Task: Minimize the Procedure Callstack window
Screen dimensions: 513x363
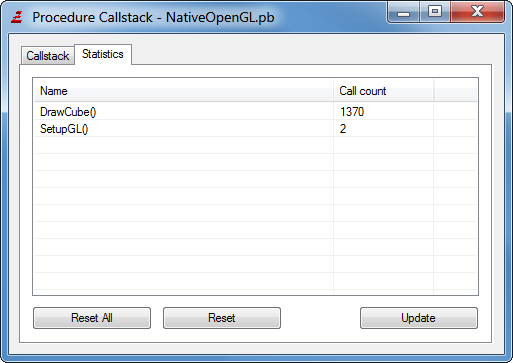Action: (x=403, y=12)
